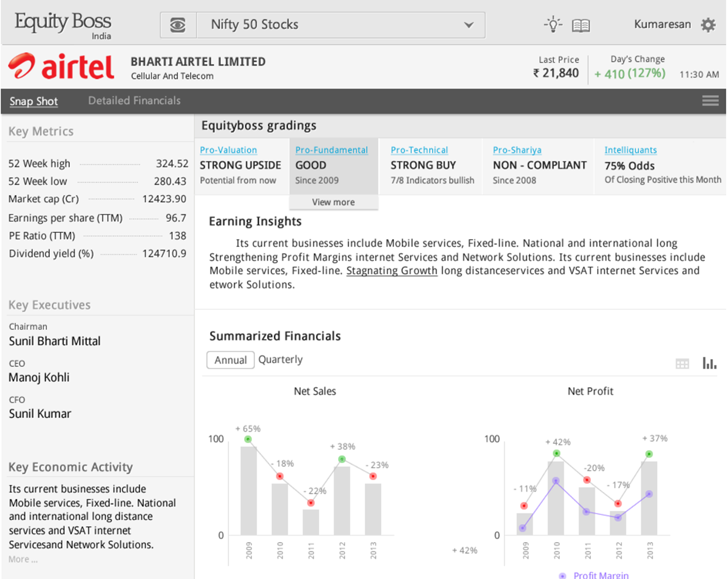Image resolution: width=728 pixels, height=579 pixels.
Task: Click the Net Sales chart title
Action: [315, 391]
